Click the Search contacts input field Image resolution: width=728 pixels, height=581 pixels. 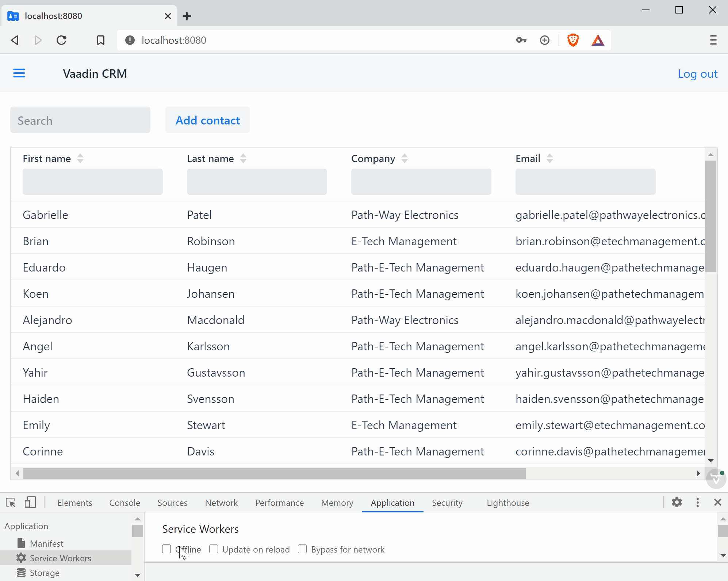click(80, 120)
